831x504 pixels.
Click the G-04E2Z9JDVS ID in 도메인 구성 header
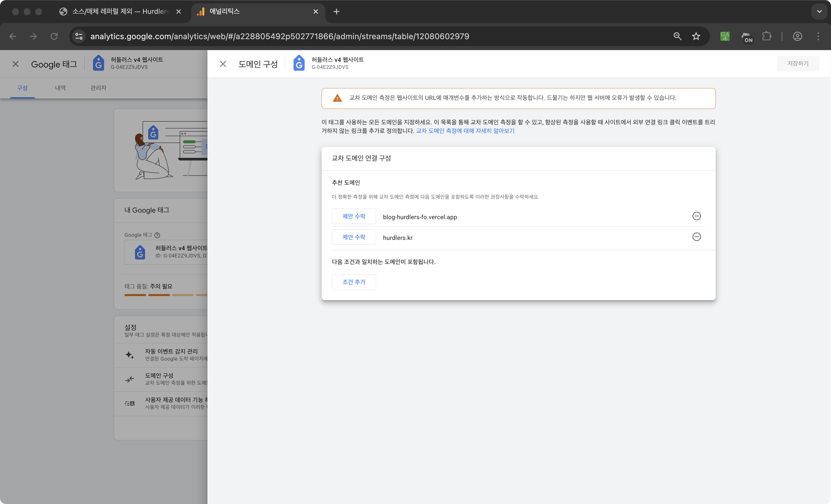point(330,67)
